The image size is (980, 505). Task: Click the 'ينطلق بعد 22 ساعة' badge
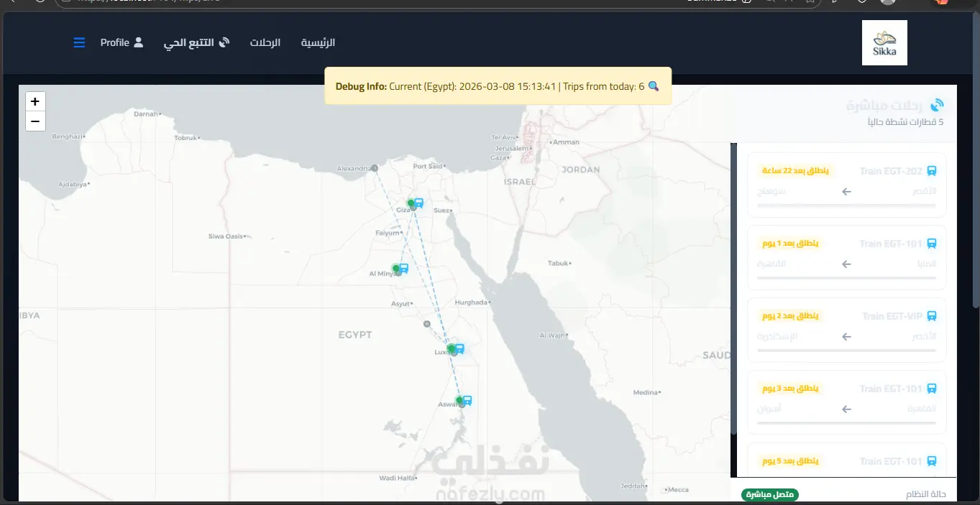[x=794, y=171]
